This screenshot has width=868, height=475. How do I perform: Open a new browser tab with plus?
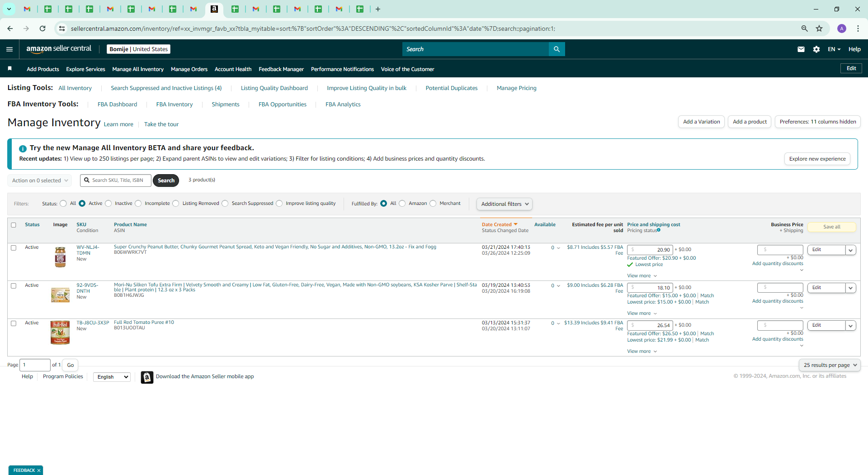[x=378, y=9]
